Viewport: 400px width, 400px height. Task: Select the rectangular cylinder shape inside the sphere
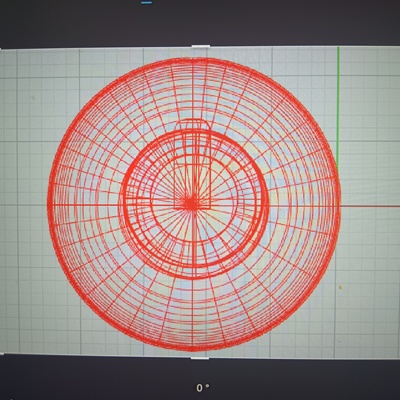tap(192, 164)
